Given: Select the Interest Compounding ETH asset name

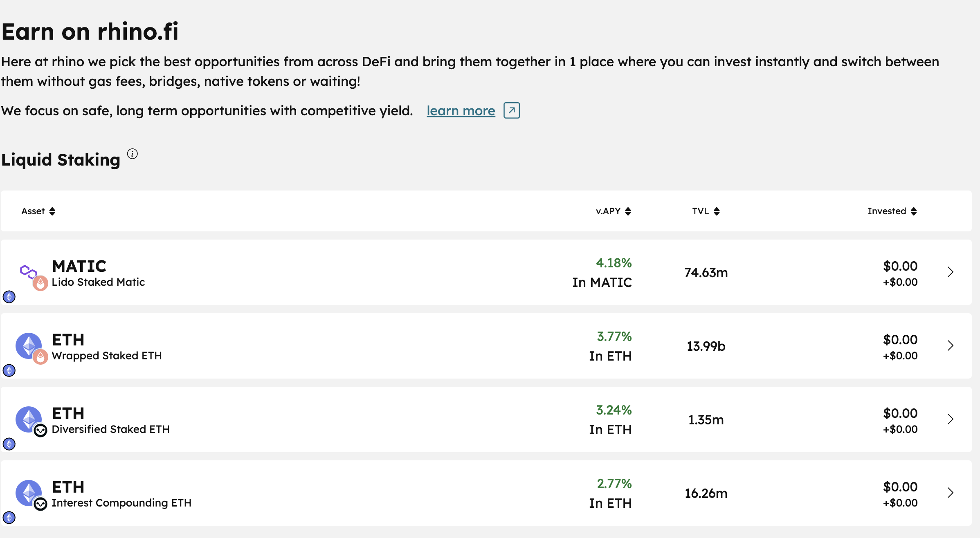Looking at the screenshot, I should [x=121, y=503].
